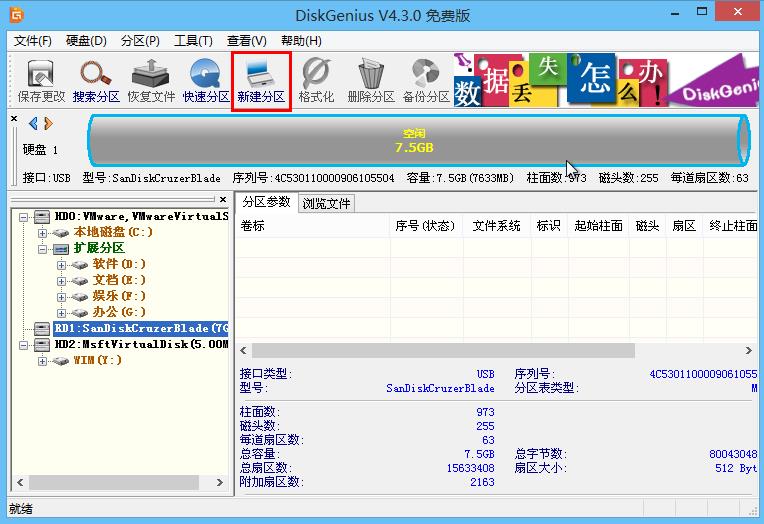Click disk tree scrollbar left arrow
Screen dimensions: 764x524
point(20,483)
